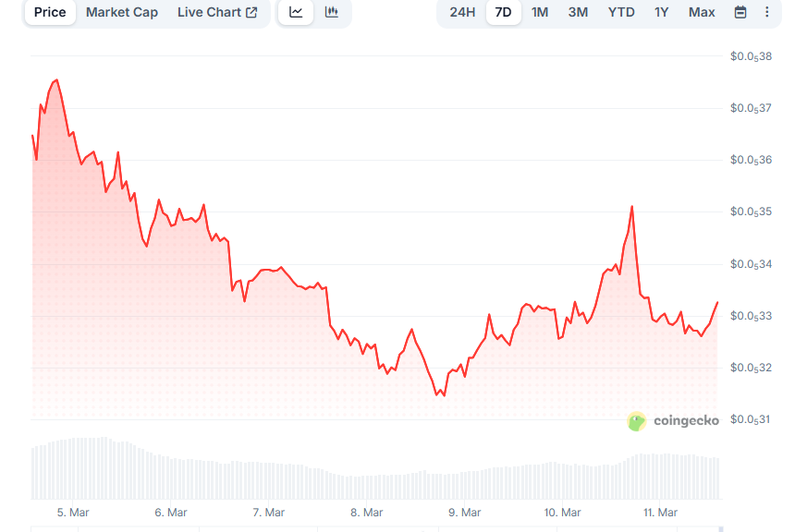This screenshot has height=532, width=795.
Task: Select the Price tab
Action: click(49, 12)
